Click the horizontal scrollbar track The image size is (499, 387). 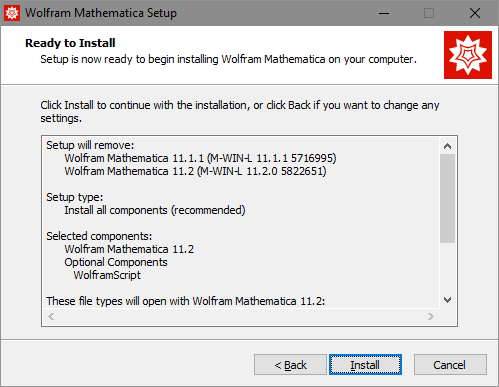point(241,316)
